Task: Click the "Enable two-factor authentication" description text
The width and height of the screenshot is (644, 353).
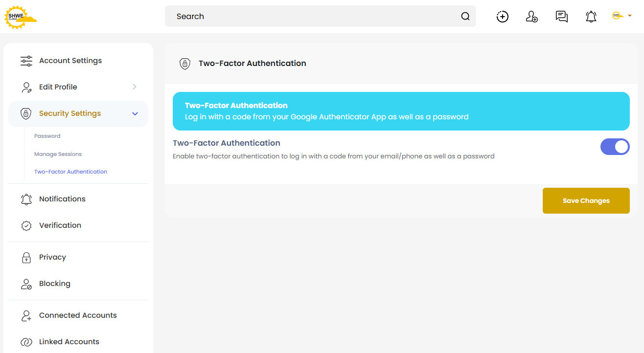Action: click(x=334, y=156)
